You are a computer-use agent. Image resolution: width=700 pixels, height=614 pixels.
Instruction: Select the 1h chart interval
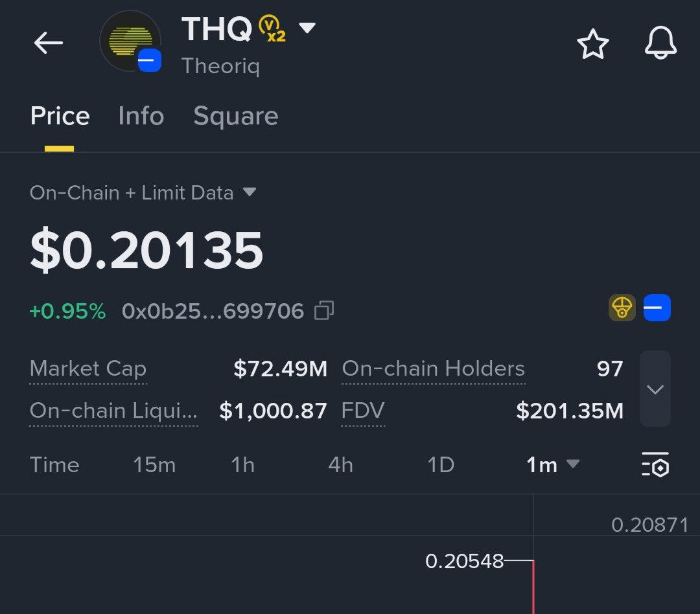click(x=243, y=465)
